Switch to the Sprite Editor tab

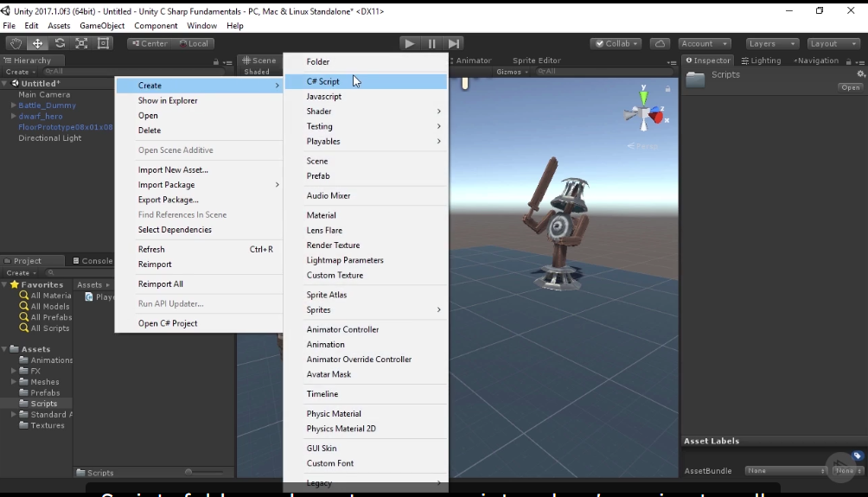pos(536,61)
